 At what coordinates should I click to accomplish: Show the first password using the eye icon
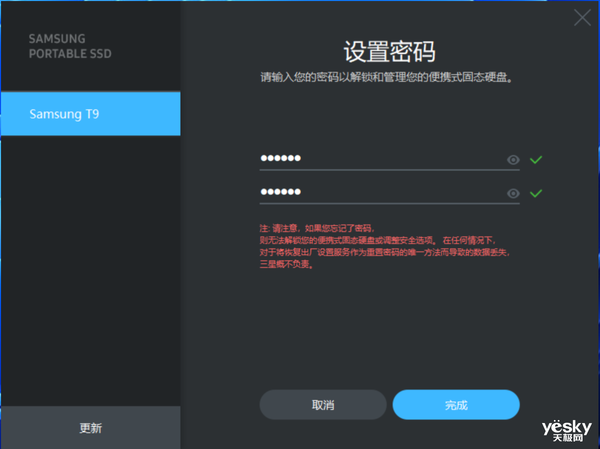[x=513, y=159]
